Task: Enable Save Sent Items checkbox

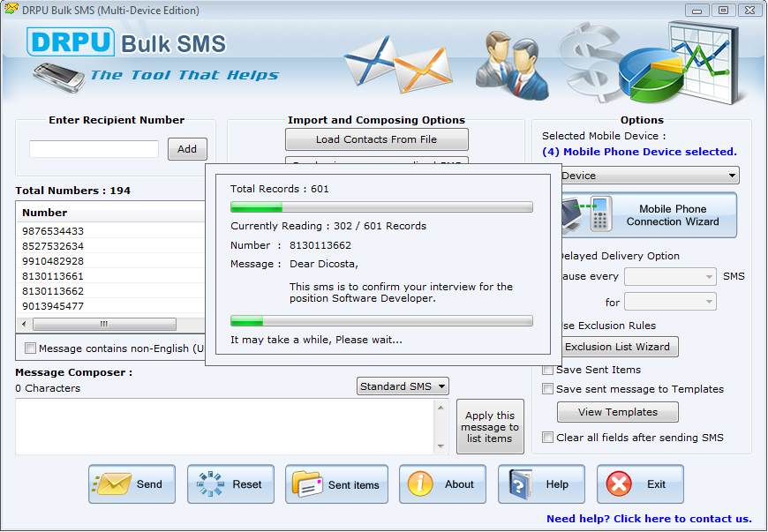Action: click(547, 370)
